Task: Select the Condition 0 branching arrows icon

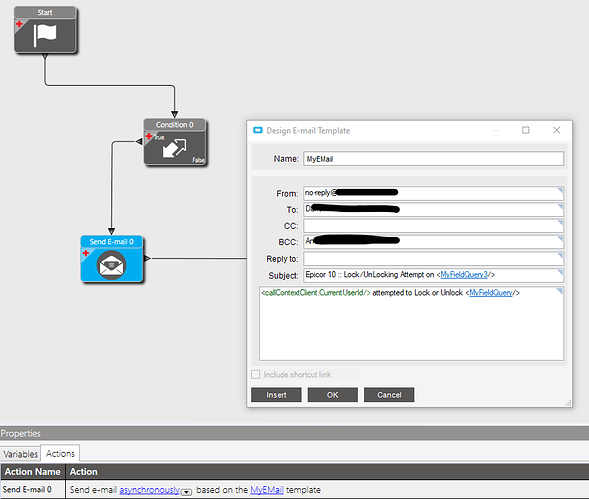Action: (x=174, y=148)
